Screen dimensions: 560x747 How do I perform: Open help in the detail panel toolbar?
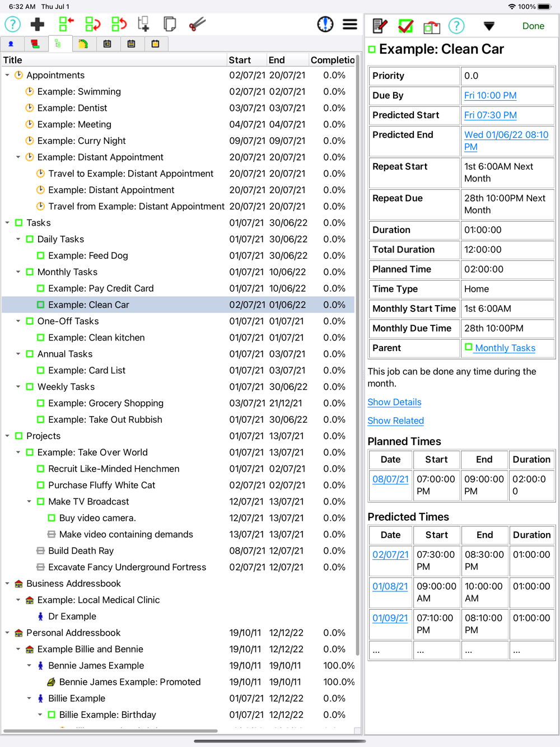pyautogui.click(x=456, y=26)
